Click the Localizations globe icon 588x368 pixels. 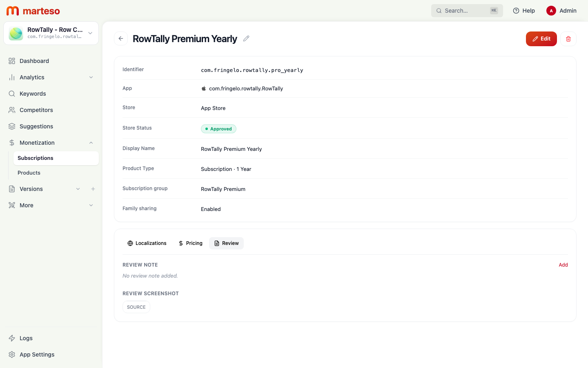point(130,243)
